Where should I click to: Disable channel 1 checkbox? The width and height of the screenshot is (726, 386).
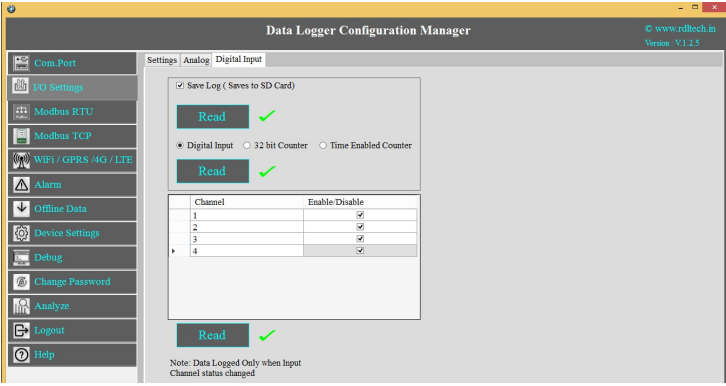(x=360, y=215)
